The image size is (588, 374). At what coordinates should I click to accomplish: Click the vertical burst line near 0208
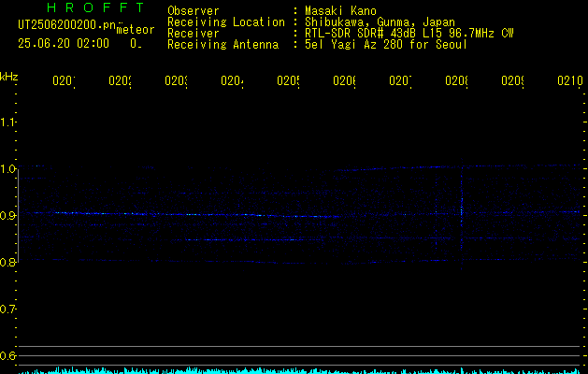click(462, 214)
